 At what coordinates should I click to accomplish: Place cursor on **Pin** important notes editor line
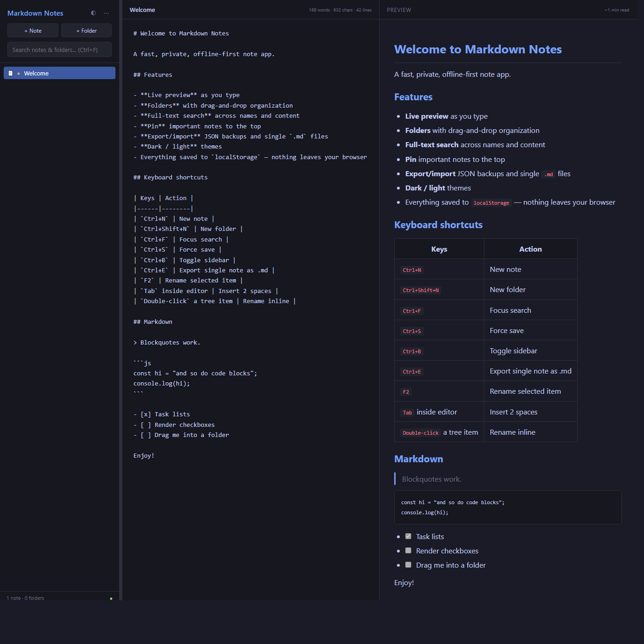pos(197,126)
